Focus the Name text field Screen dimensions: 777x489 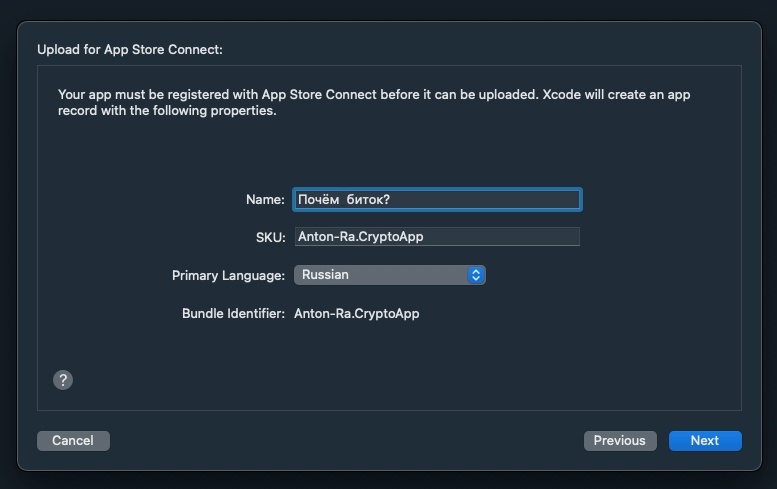437,200
